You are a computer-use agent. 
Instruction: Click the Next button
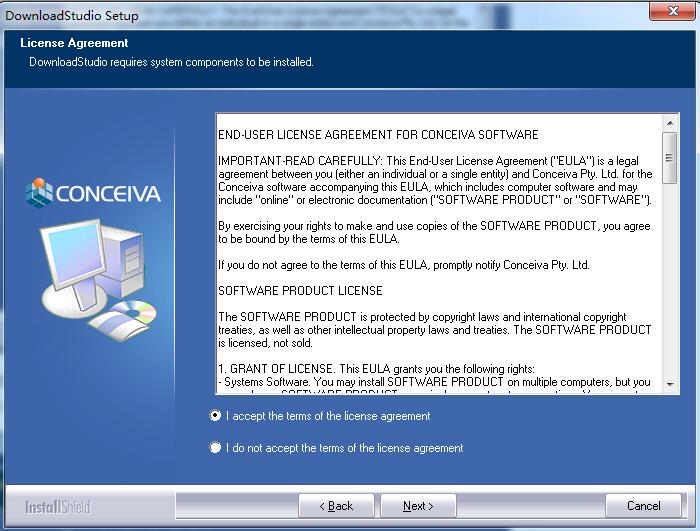[418, 506]
